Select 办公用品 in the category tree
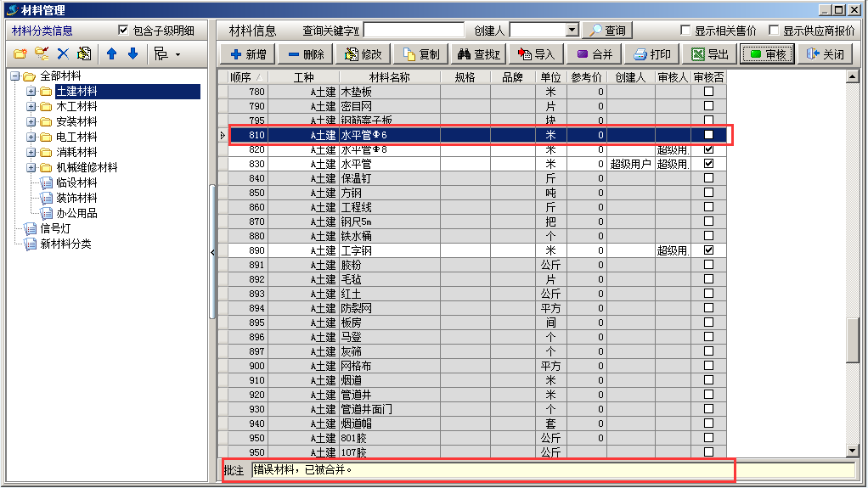 tap(76, 214)
